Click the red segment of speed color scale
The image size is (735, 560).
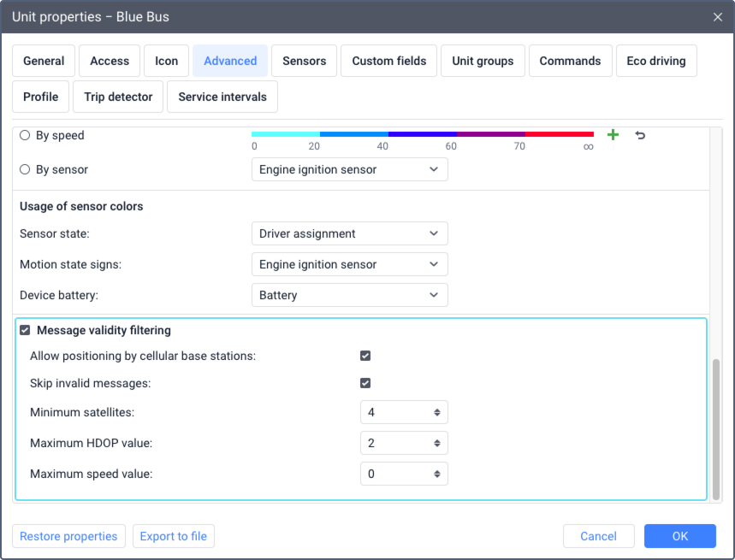560,134
